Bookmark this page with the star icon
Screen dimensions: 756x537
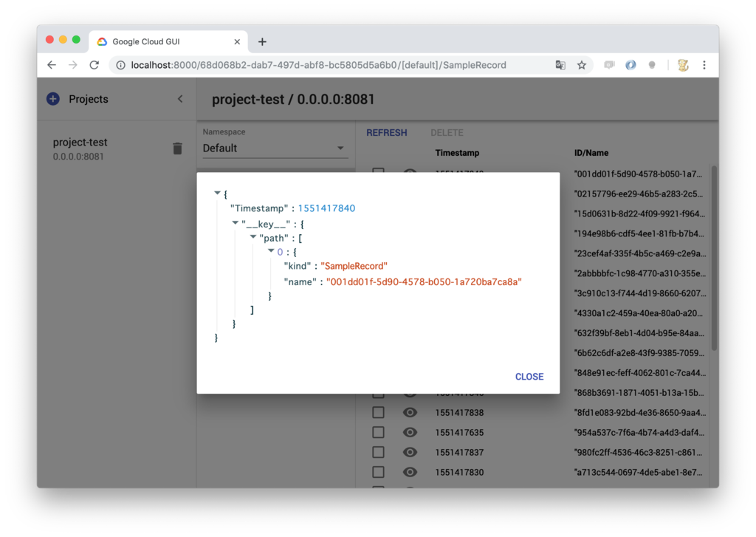tap(582, 65)
